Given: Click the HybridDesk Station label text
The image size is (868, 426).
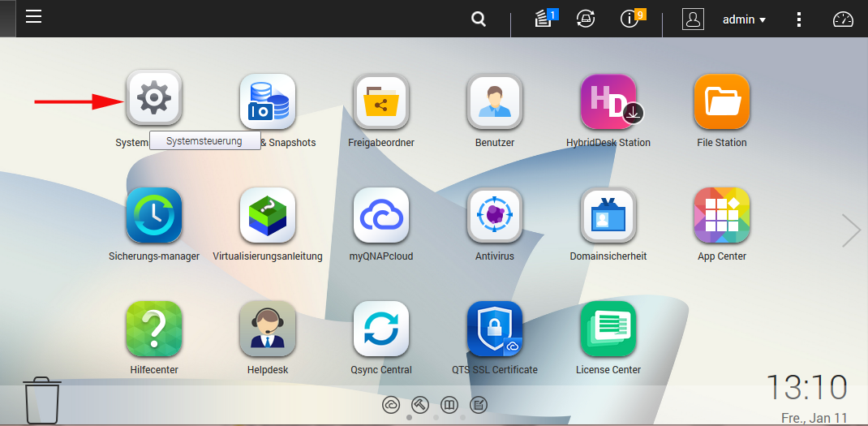Looking at the screenshot, I should (x=608, y=143).
